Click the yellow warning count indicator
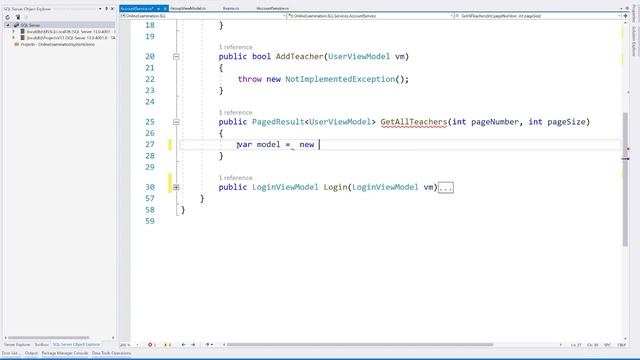This screenshot has width=640, height=360. coord(167,345)
